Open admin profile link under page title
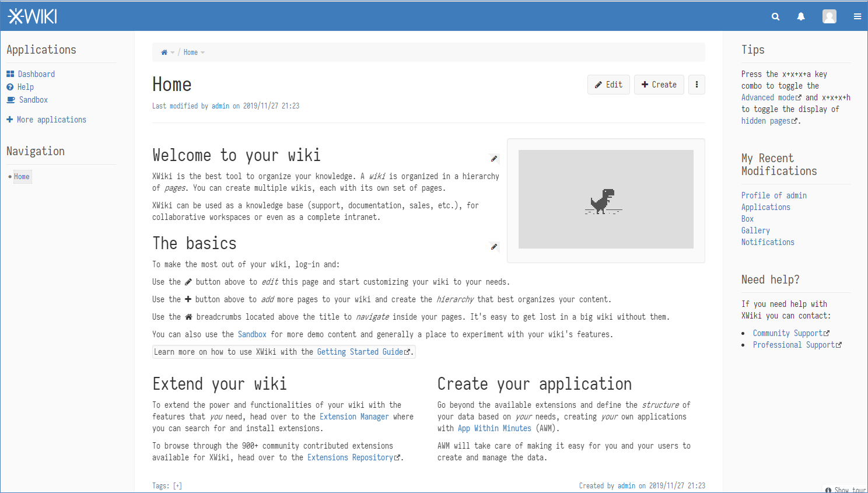Image resolution: width=868 pixels, height=493 pixels. pyautogui.click(x=220, y=106)
